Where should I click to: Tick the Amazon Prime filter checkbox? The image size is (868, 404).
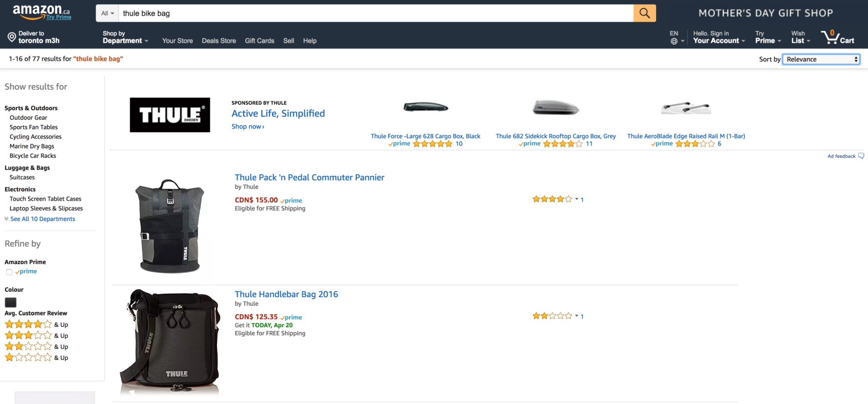coord(9,272)
